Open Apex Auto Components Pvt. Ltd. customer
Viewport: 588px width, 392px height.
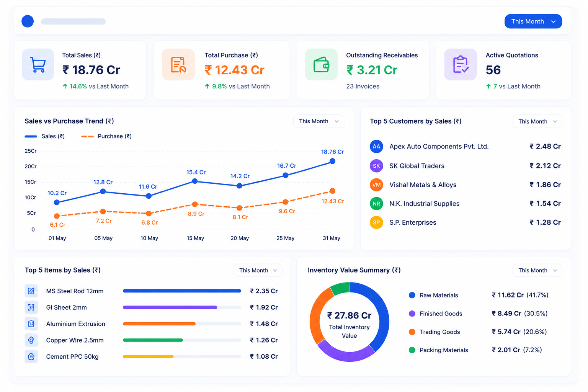(439, 146)
